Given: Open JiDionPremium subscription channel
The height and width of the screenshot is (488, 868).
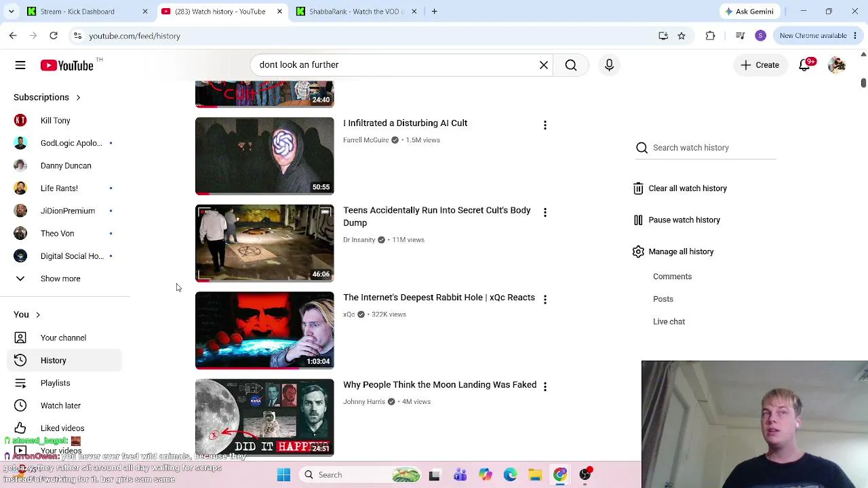Looking at the screenshot, I should [64, 211].
